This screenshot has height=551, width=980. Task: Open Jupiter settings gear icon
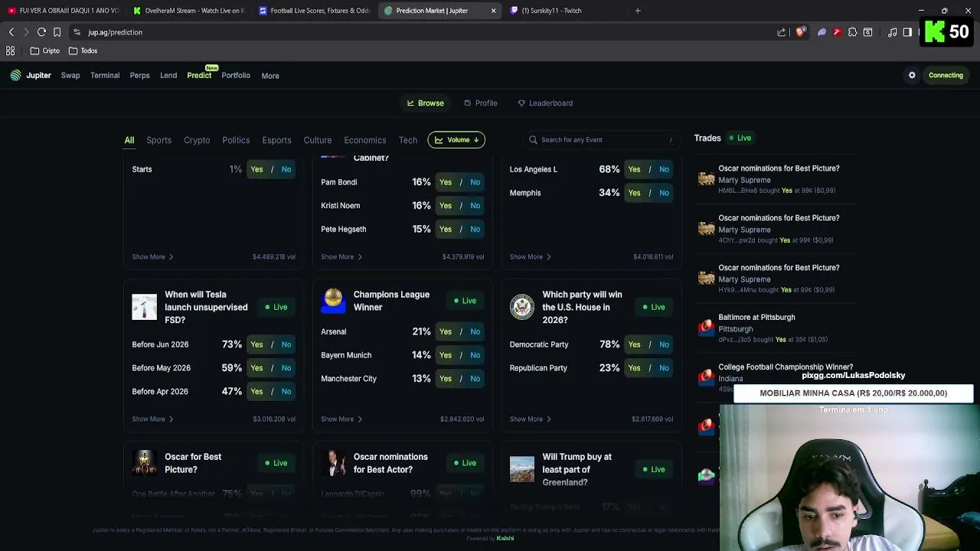coord(912,75)
